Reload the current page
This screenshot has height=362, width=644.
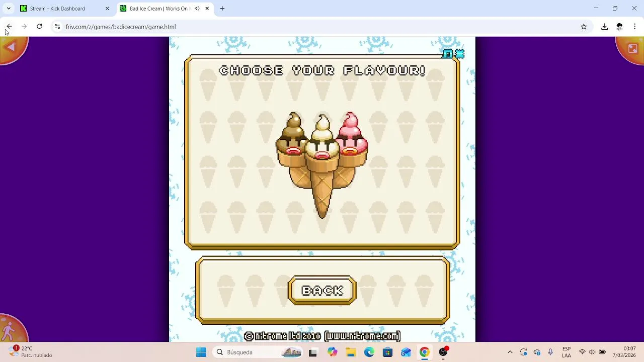[x=39, y=27]
